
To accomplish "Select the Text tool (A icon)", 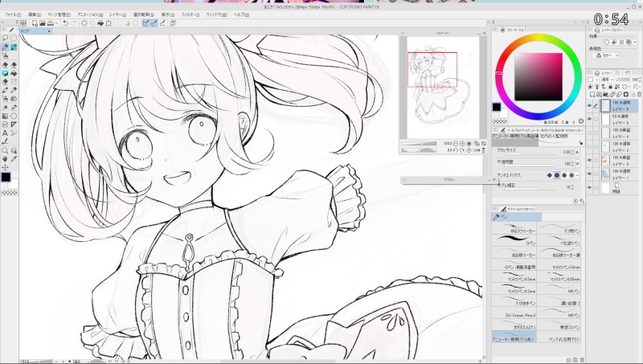I will [x=6, y=133].
